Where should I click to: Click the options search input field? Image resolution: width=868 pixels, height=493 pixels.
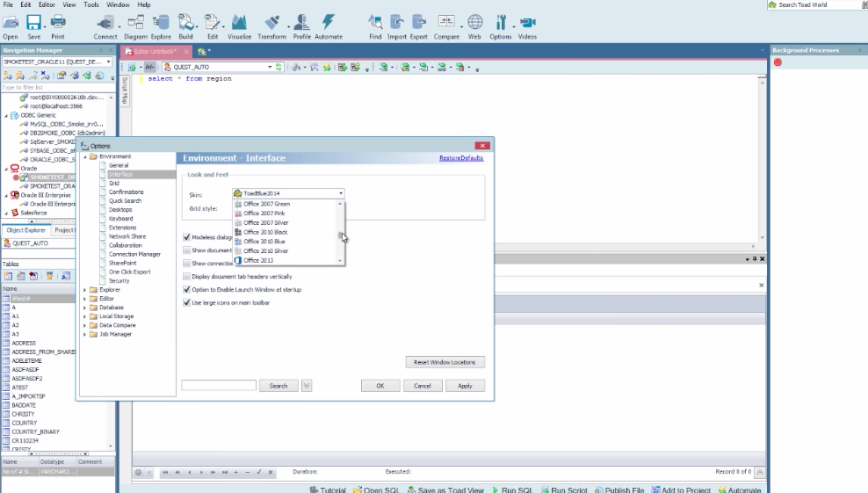(x=219, y=386)
